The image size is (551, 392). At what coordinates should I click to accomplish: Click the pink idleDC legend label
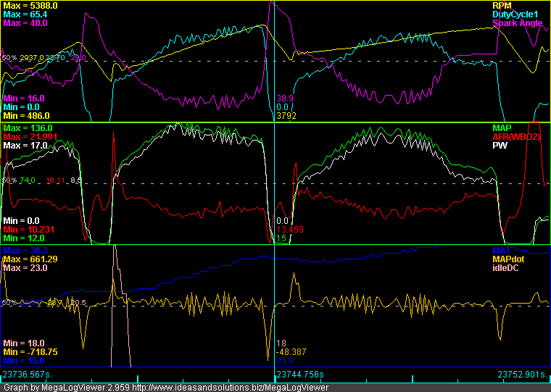[x=505, y=267]
